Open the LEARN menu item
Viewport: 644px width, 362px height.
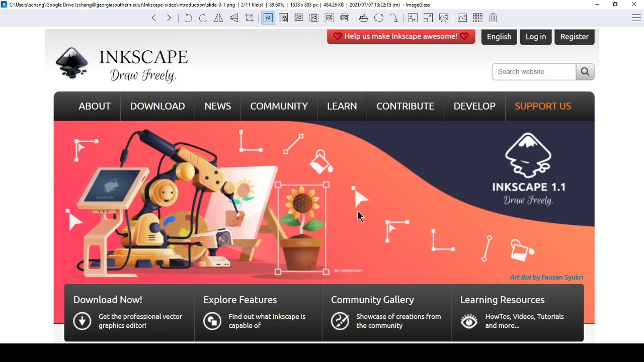coord(342,106)
